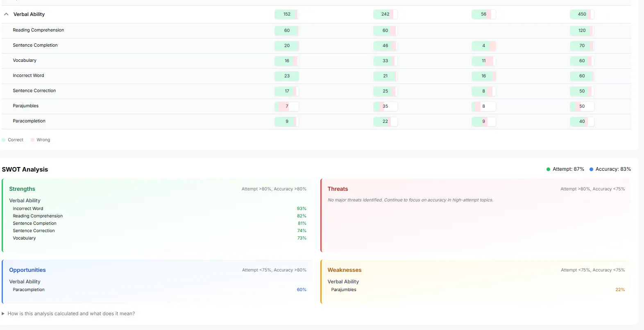Screen dimensions: 644x330
Task: Collapse the Verbal Ability section chevron
Action: click(6, 14)
